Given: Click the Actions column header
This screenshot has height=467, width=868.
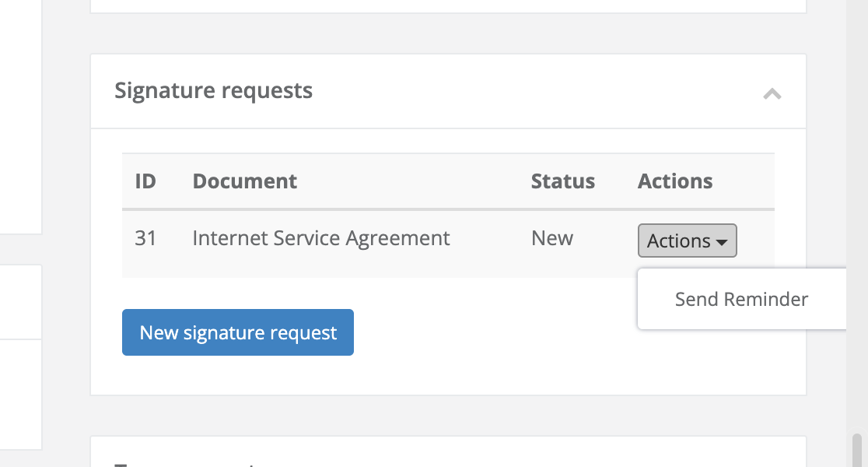Looking at the screenshot, I should point(674,181).
